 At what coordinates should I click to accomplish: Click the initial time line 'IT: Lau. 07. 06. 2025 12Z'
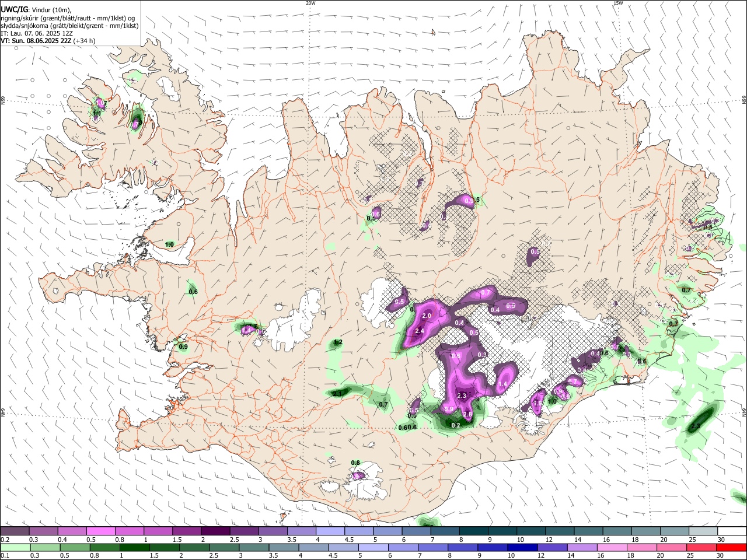(37, 33)
